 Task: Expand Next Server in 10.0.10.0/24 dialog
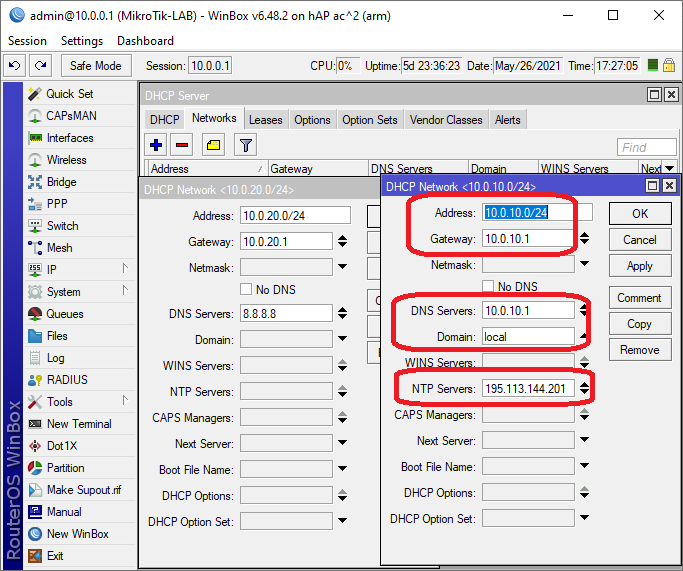(x=585, y=439)
